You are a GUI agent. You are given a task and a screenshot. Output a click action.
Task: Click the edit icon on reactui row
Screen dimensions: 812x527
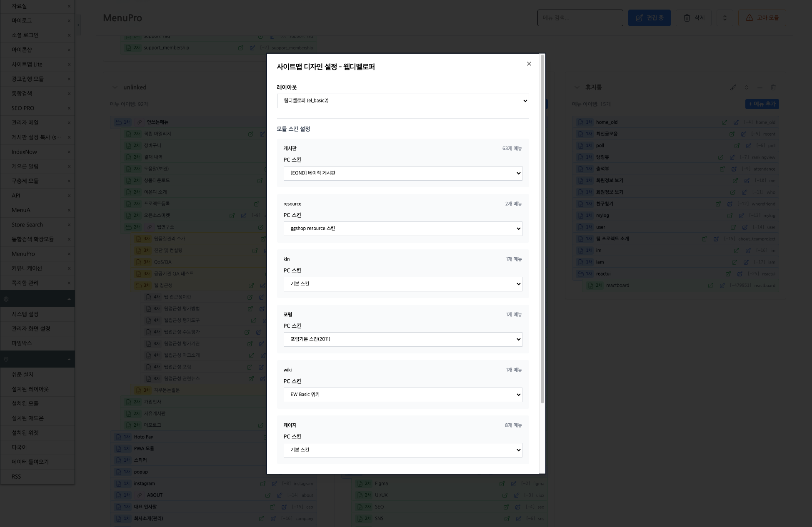740,274
